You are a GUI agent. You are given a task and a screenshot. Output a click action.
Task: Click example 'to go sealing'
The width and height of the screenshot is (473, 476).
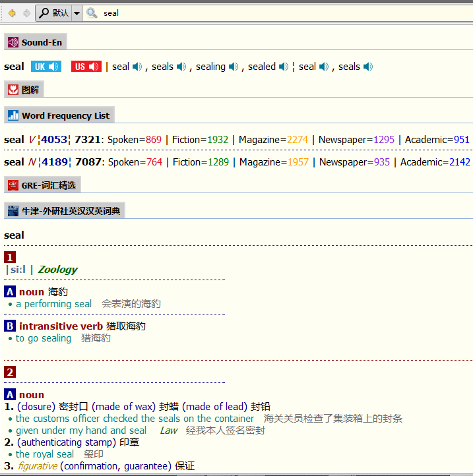44,338
